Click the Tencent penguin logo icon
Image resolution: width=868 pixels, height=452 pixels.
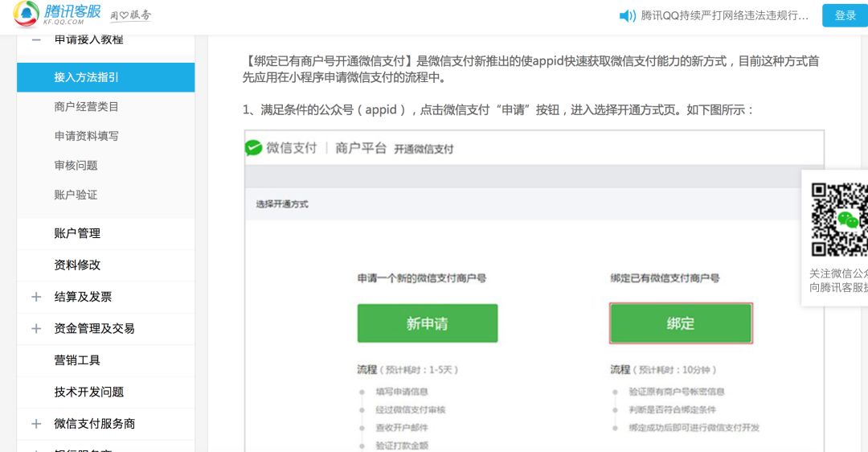tap(26, 14)
